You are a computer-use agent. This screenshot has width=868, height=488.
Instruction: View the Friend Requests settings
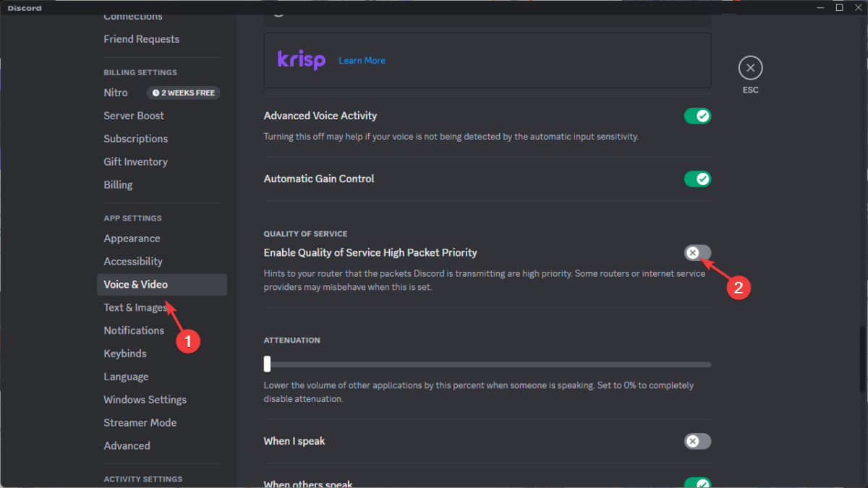(141, 39)
